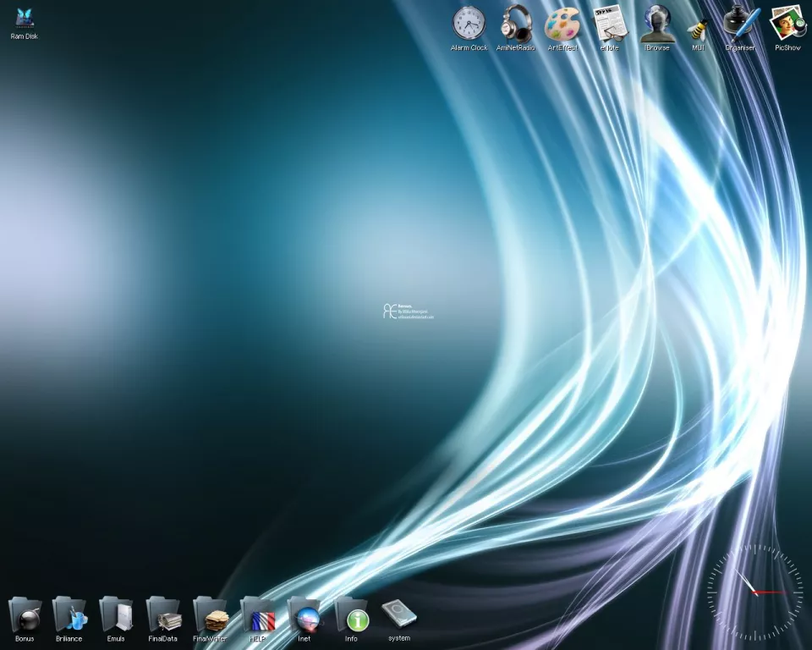Launch the Alarm Clock app
The width and height of the screenshot is (812, 650).
click(469, 23)
